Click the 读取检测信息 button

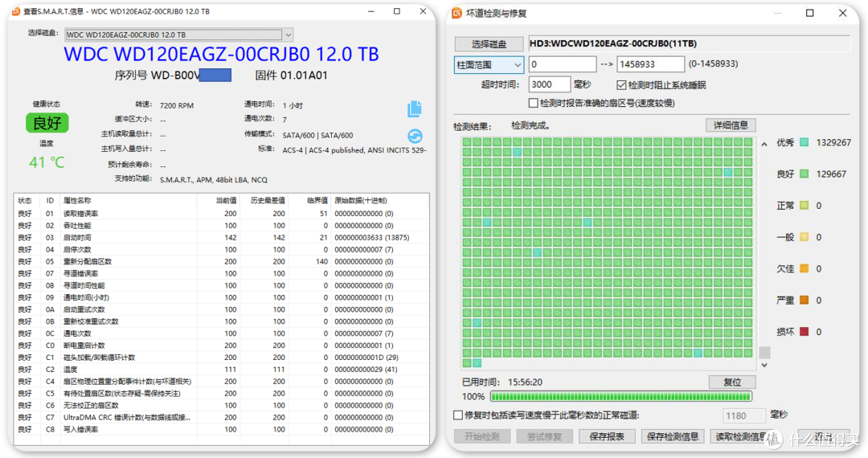click(741, 436)
